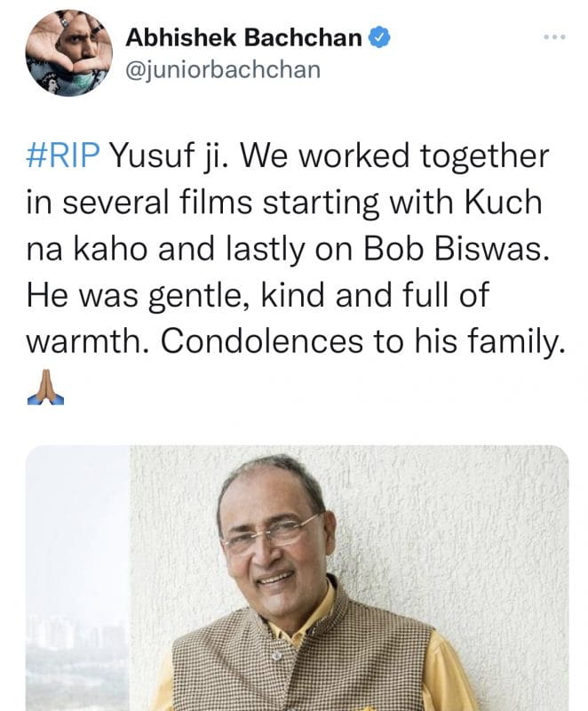Click the 'Condolences to his family' line
Viewport: 588px width, 711px height.
(363, 340)
